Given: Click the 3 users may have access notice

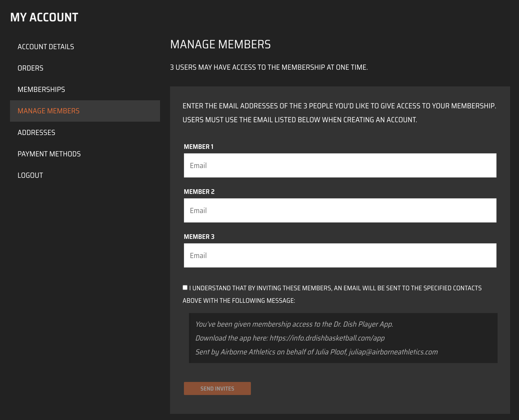Looking at the screenshot, I should point(269,67).
